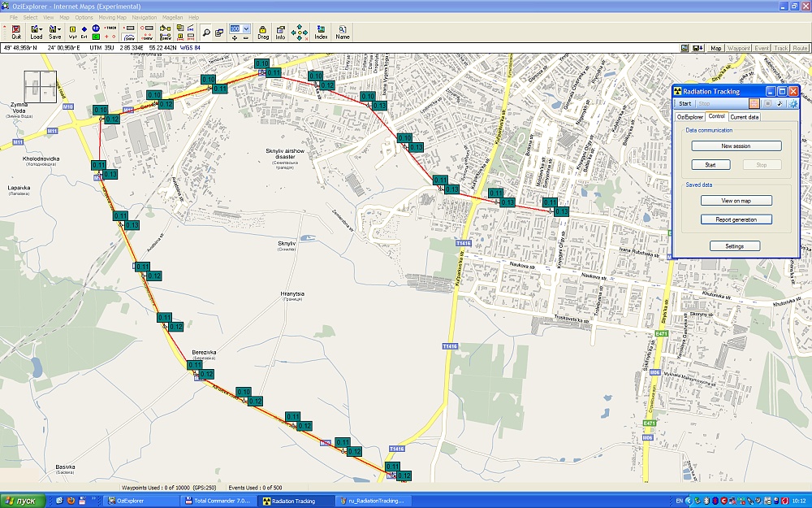The width and height of the screenshot is (812, 508).
Task: Click the View on map button
Action: [736, 201]
